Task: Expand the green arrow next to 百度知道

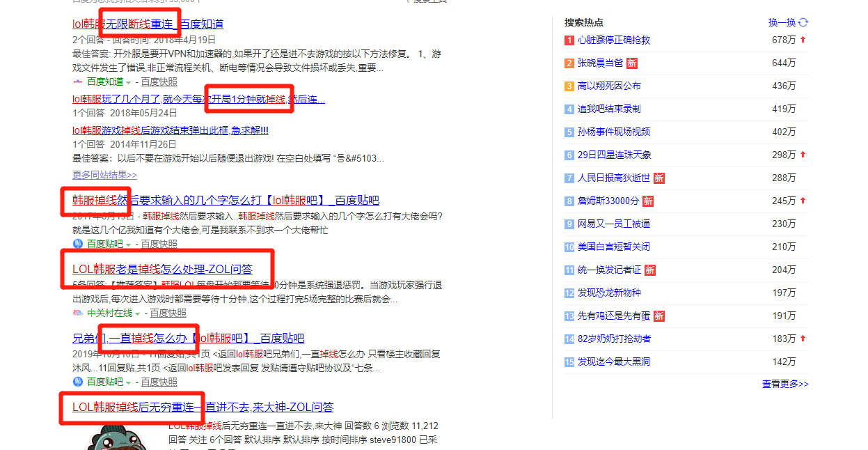Action: (128, 83)
